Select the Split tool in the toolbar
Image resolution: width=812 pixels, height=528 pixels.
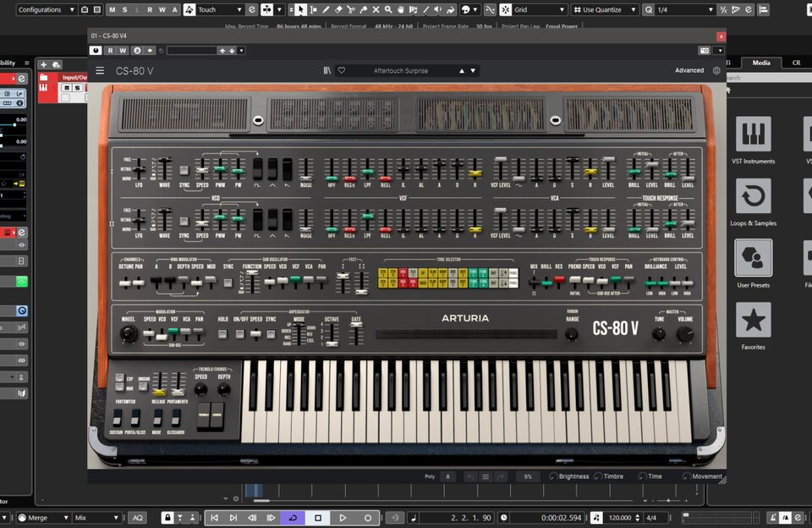(x=351, y=8)
